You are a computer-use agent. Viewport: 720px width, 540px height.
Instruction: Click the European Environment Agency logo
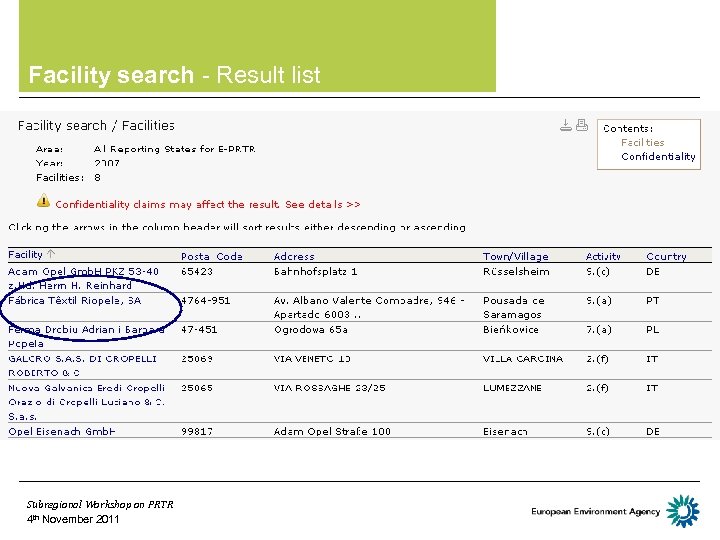[615, 511]
